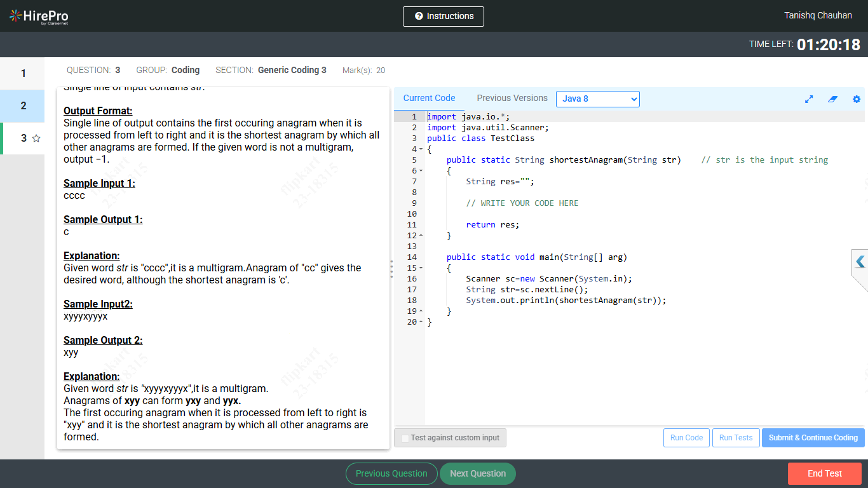Click the End Test button
The width and height of the screenshot is (868, 488).
825,473
